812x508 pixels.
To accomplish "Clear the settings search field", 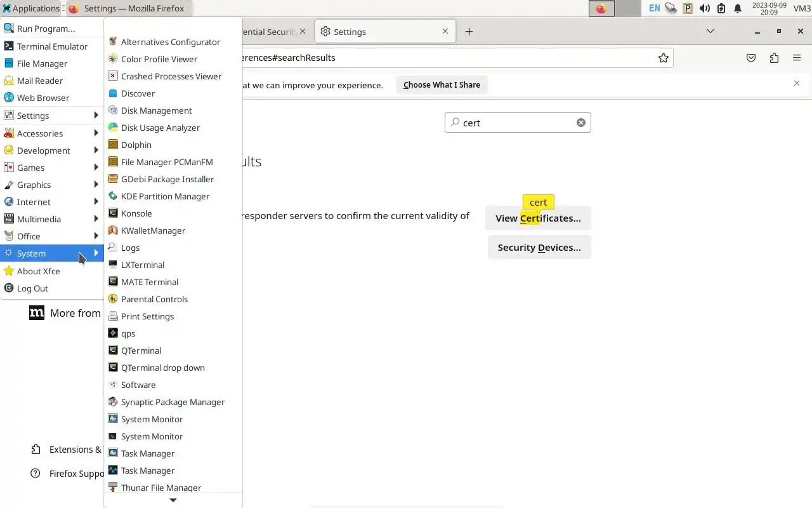I will [x=580, y=123].
